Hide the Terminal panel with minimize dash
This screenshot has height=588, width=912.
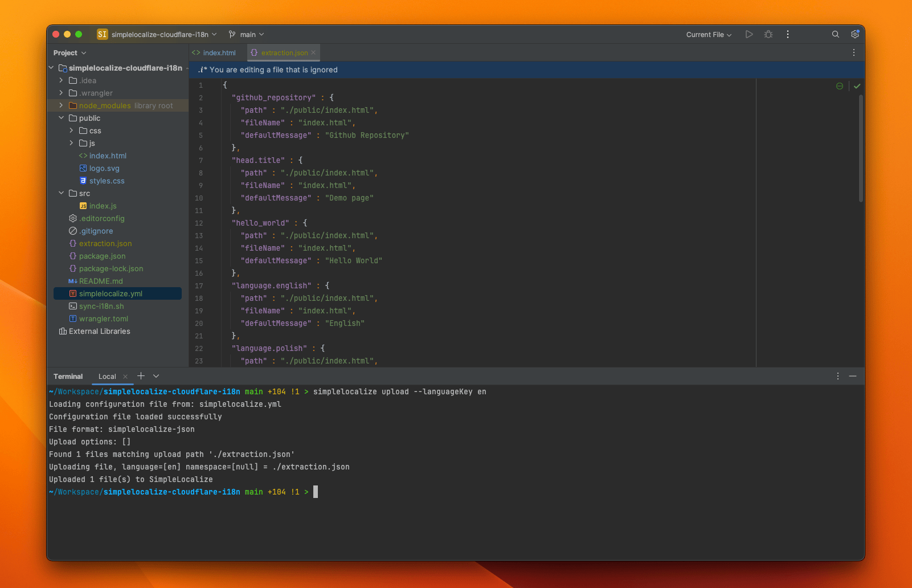coord(853,376)
